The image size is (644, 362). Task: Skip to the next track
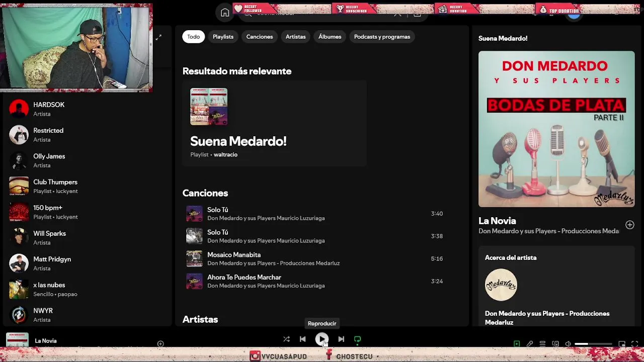[341, 339]
